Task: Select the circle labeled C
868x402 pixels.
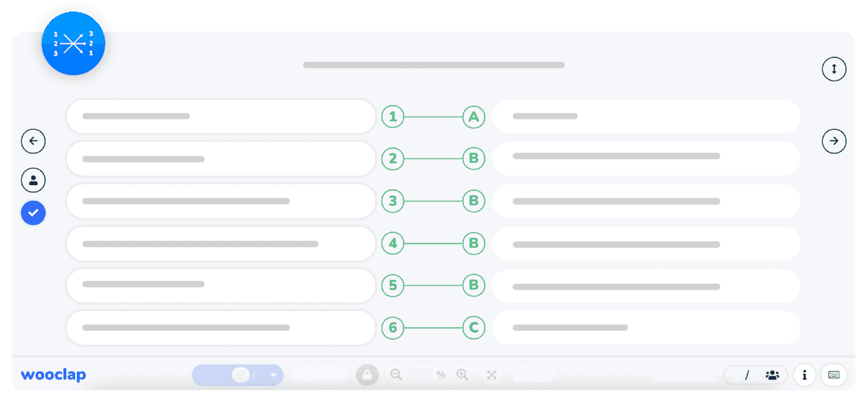Action: coord(474,329)
